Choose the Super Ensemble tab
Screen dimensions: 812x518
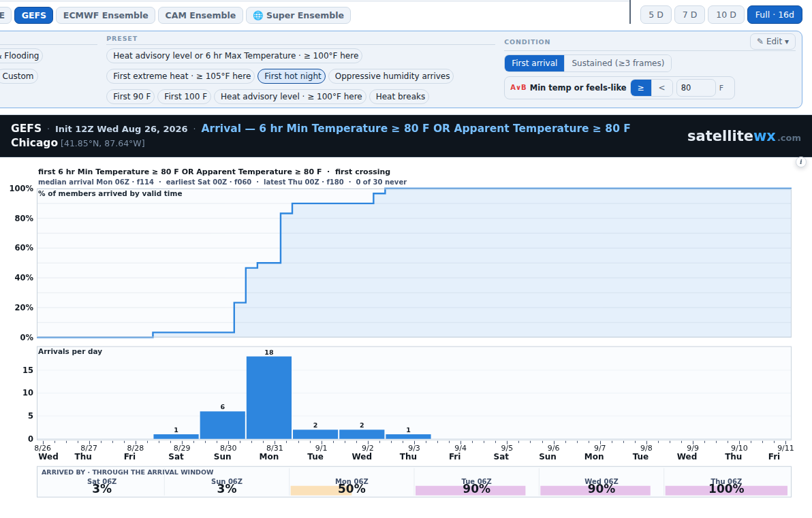coord(298,16)
